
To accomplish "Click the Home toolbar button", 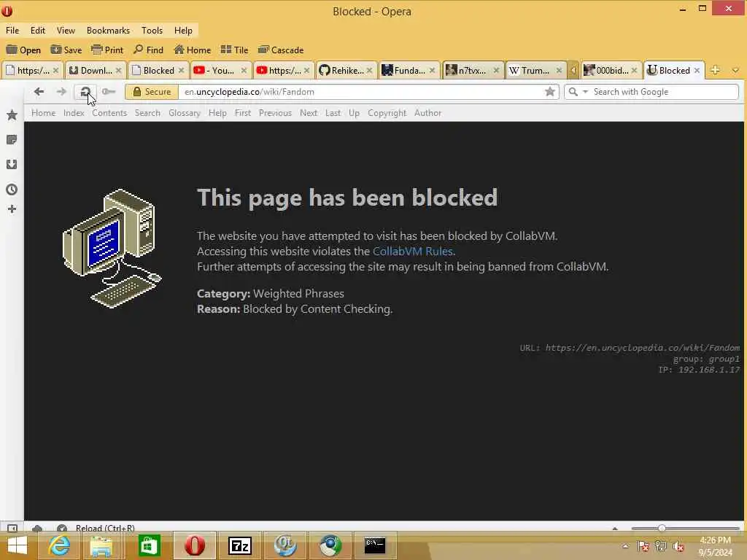I will coord(193,50).
